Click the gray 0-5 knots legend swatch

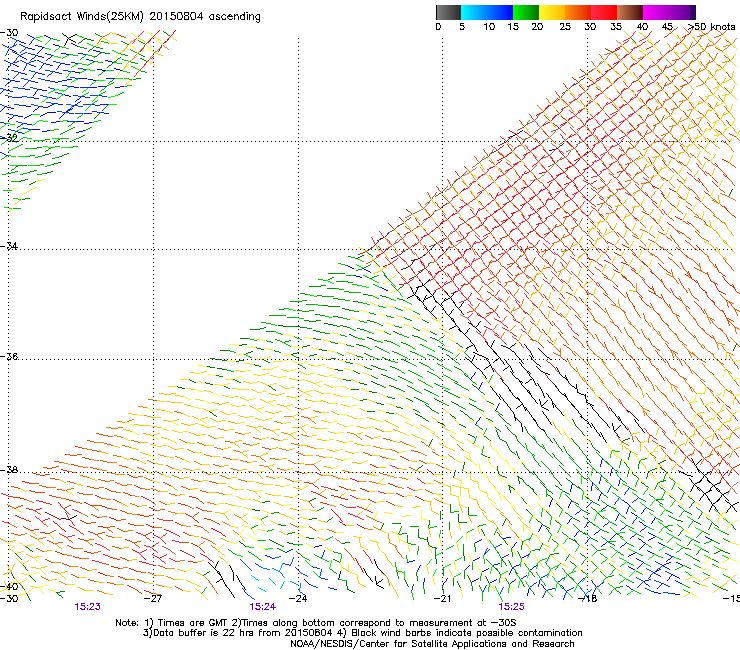(448, 12)
